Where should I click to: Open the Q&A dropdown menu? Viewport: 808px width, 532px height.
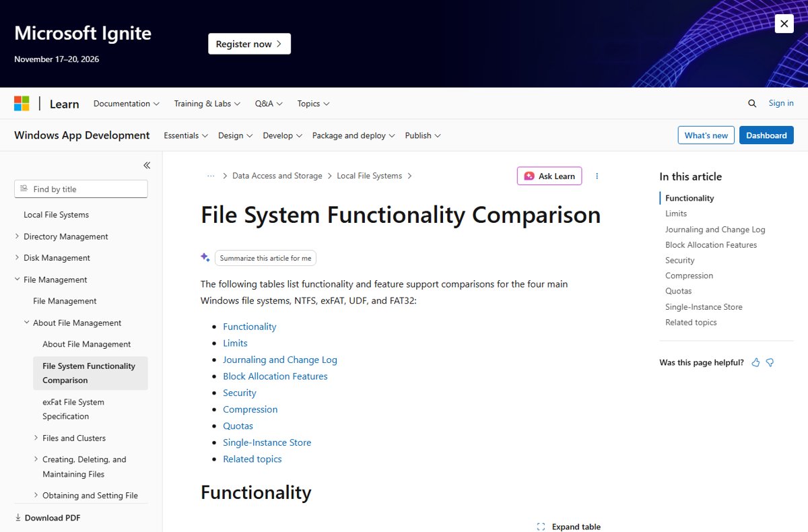click(269, 104)
